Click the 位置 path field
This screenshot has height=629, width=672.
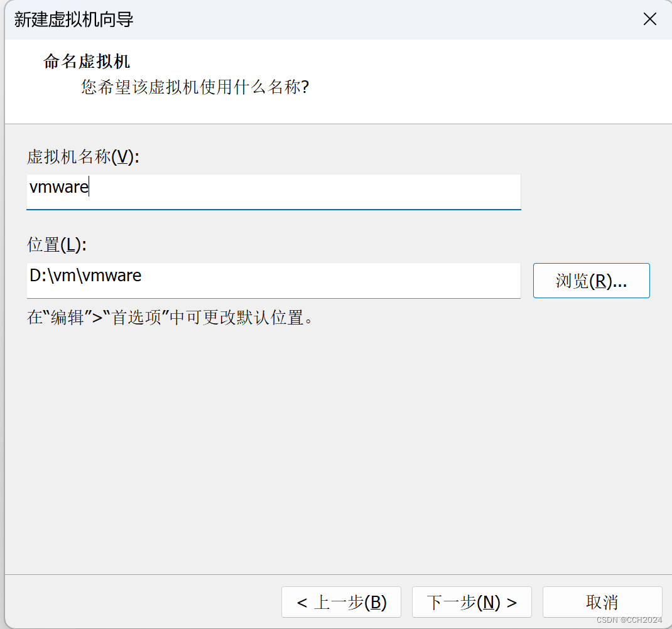click(273, 280)
